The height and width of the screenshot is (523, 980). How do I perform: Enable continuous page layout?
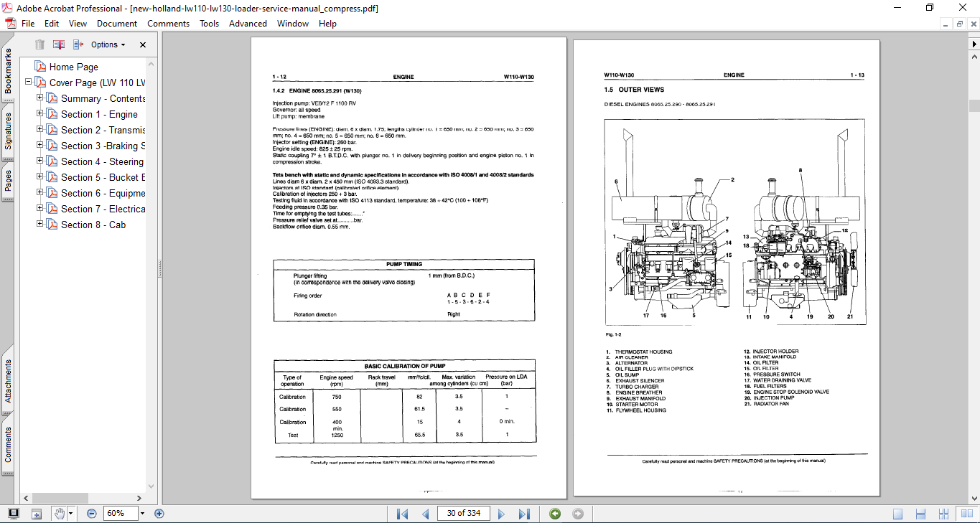click(x=922, y=514)
